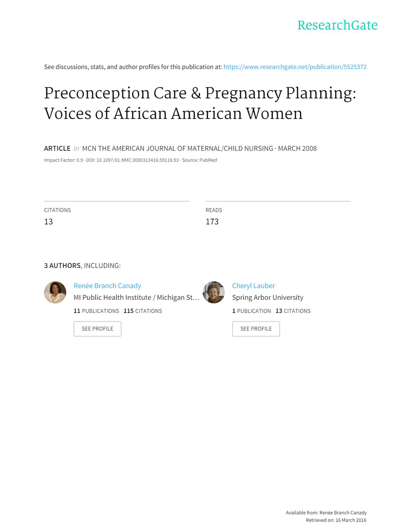
Task: Click the article citations count of 13
Action: coord(48,222)
